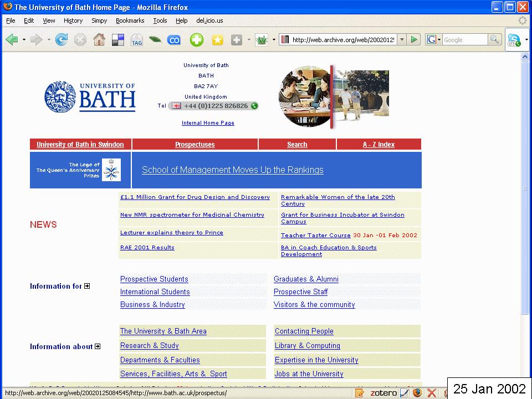The height and width of the screenshot is (399, 532).
Task: Expand the dropdown next to the grey plus icon
Action: click(x=249, y=40)
